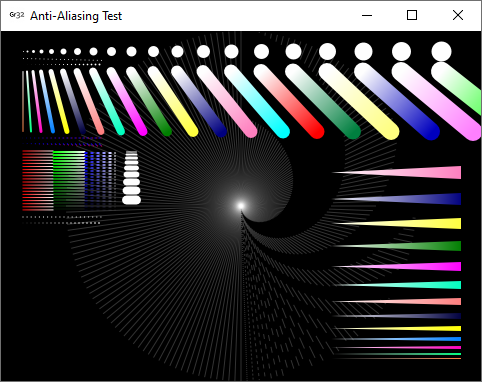Click the red horizontal gradient line block
Viewport: 482px width, 382px height.
(38, 180)
